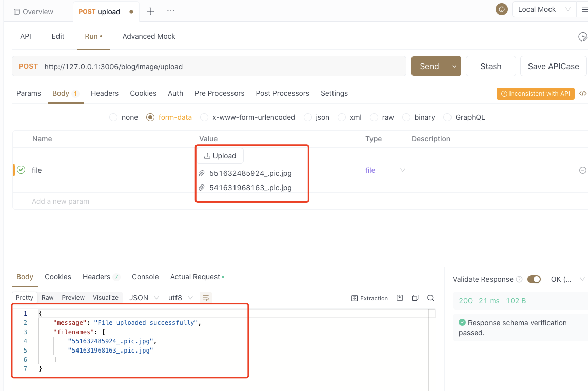Expand the Send button dropdown arrow
The height and width of the screenshot is (391, 588).
454,66
